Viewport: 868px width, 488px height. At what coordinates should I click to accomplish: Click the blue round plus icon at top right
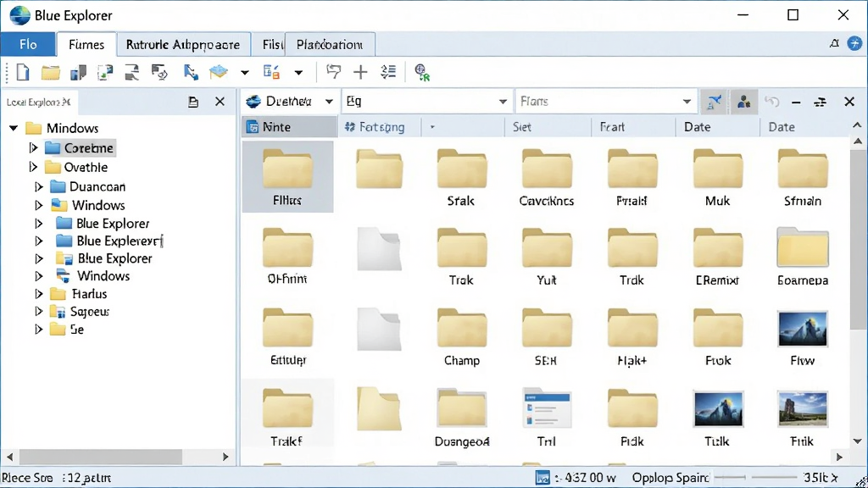pos(854,43)
